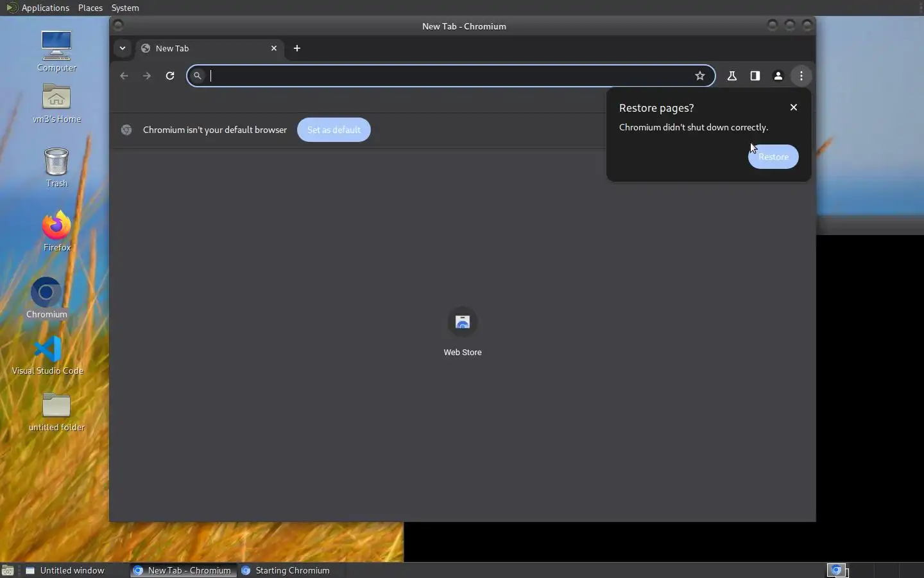Select Visual Studio Code desktop icon

coord(47,355)
